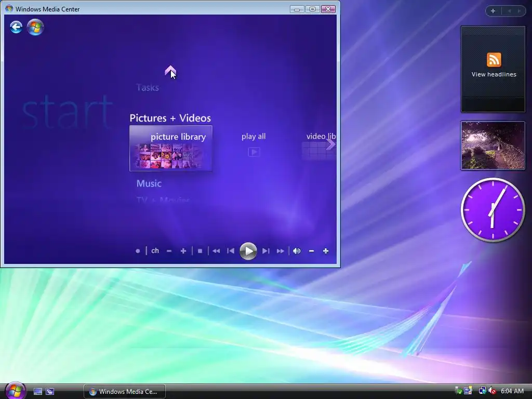
Task: Click the muted volume tray icon
Action: 492,391
